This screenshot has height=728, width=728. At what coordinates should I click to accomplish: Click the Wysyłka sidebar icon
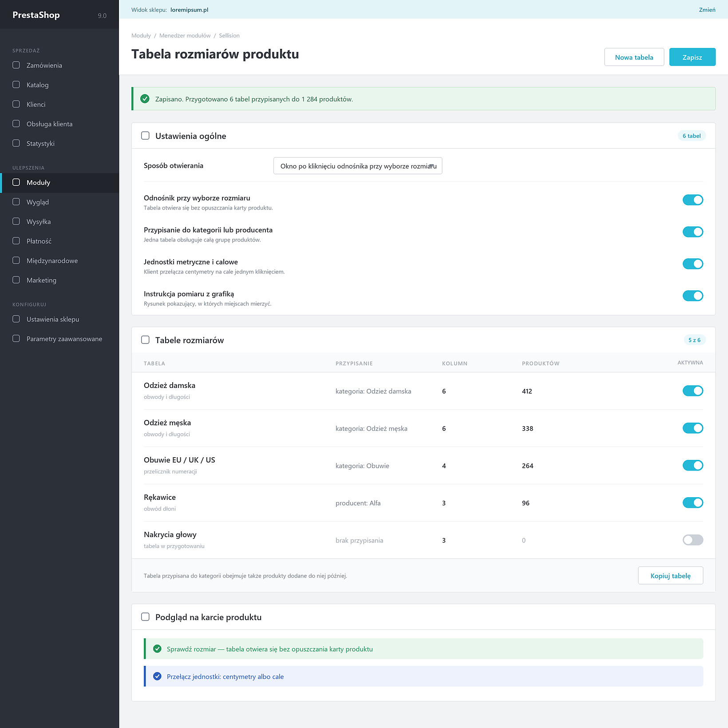pos(16,222)
